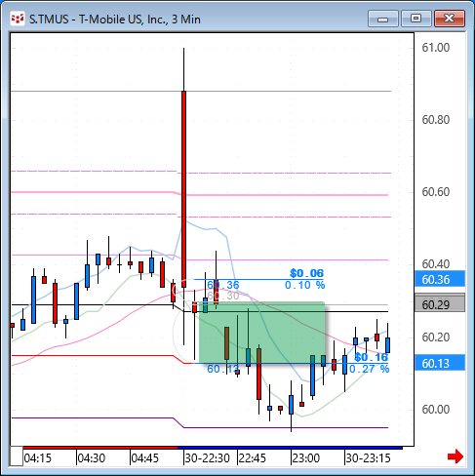The height and width of the screenshot is (476, 475).
Task: Click the 30-22:30 time axis label
Action: [x=208, y=458]
